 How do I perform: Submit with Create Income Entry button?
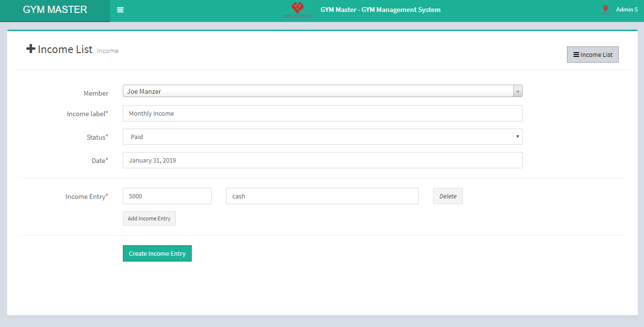coord(157,253)
